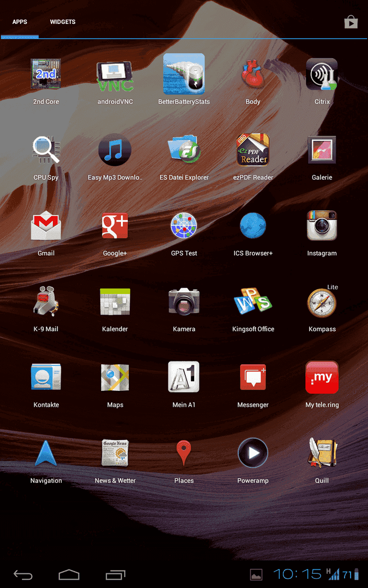
Task: Open the 2nd Core app
Action: (x=46, y=74)
